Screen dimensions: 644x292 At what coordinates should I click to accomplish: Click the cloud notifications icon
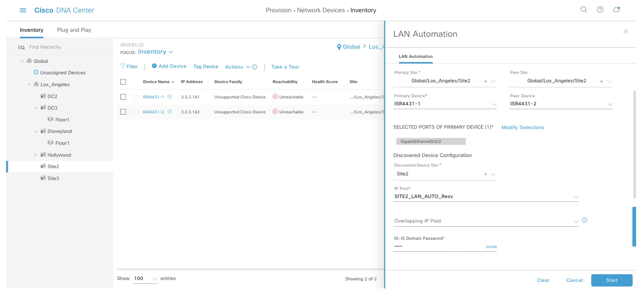click(616, 10)
